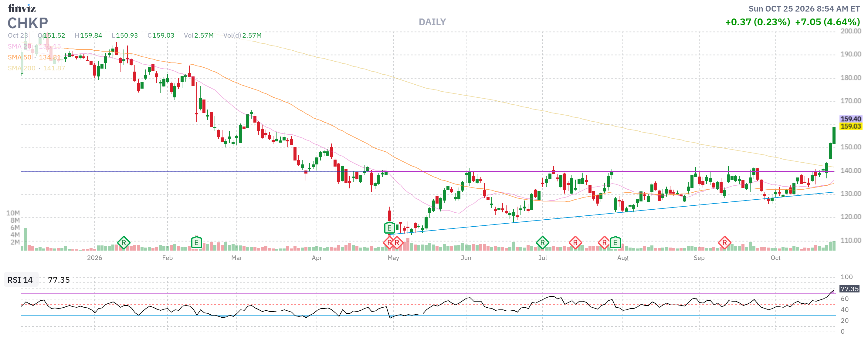Click the 2026 label on the time axis
This screenshot has width=868, height=341.
coord(94,258)
